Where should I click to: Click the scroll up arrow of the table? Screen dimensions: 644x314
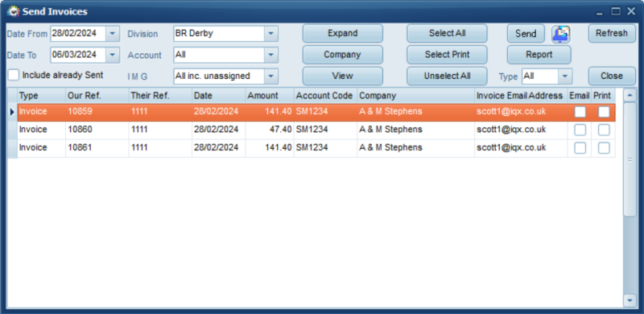click(x=630, y=95)
